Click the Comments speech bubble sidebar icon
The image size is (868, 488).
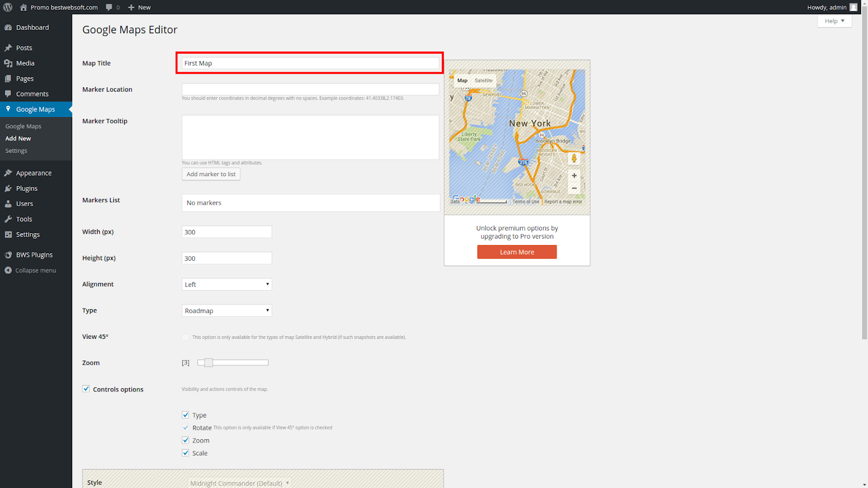8,94
